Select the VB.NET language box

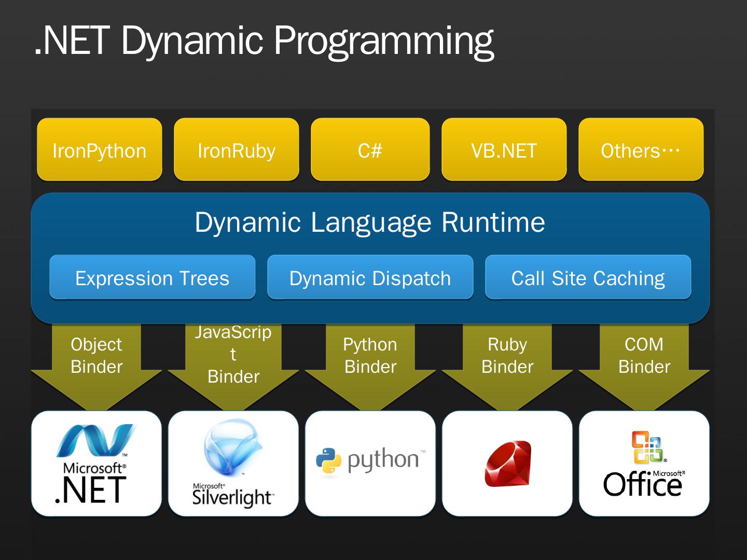pyautogui.click(x=504, y=150)
